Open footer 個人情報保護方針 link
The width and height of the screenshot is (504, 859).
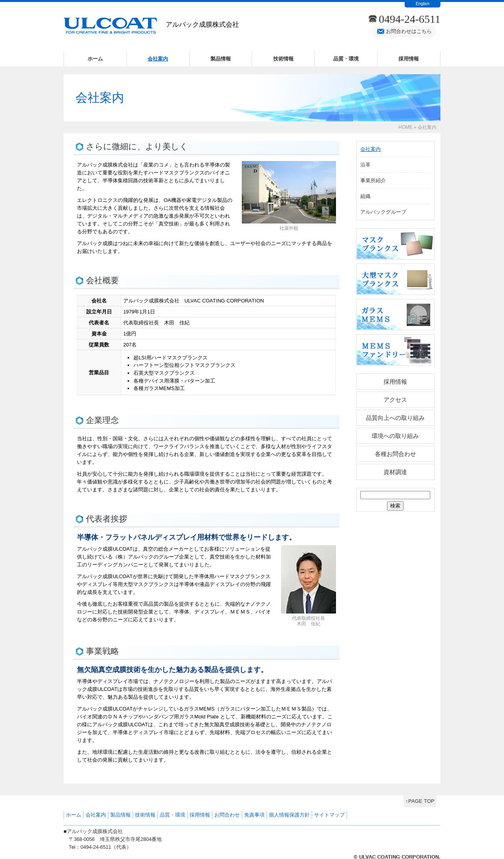(289, 815)
